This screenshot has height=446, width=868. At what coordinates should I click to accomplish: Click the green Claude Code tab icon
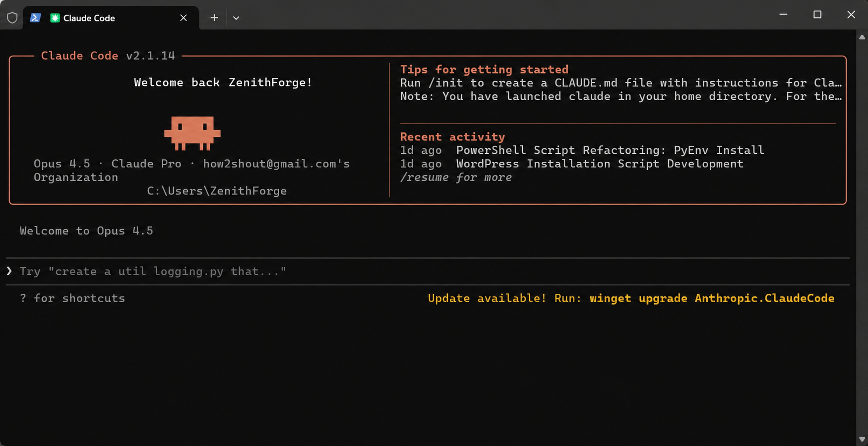[55, 18]
